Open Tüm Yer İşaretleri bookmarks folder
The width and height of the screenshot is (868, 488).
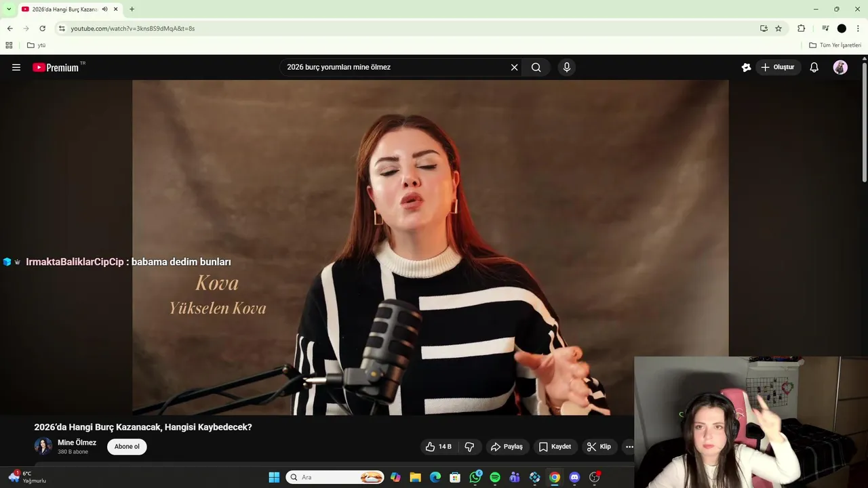(835, 45)
